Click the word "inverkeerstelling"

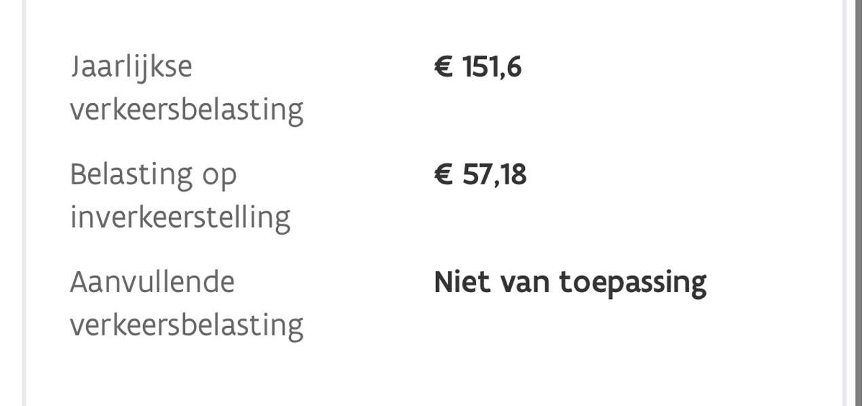(180, 218)
